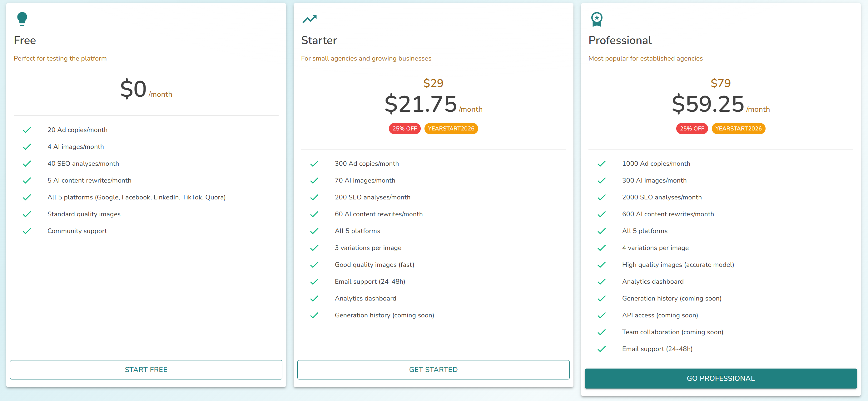The width and height of the screenshot is (868, 401).
Task: Click the checkmark next to Community support
Action: (x=27, y=231)
